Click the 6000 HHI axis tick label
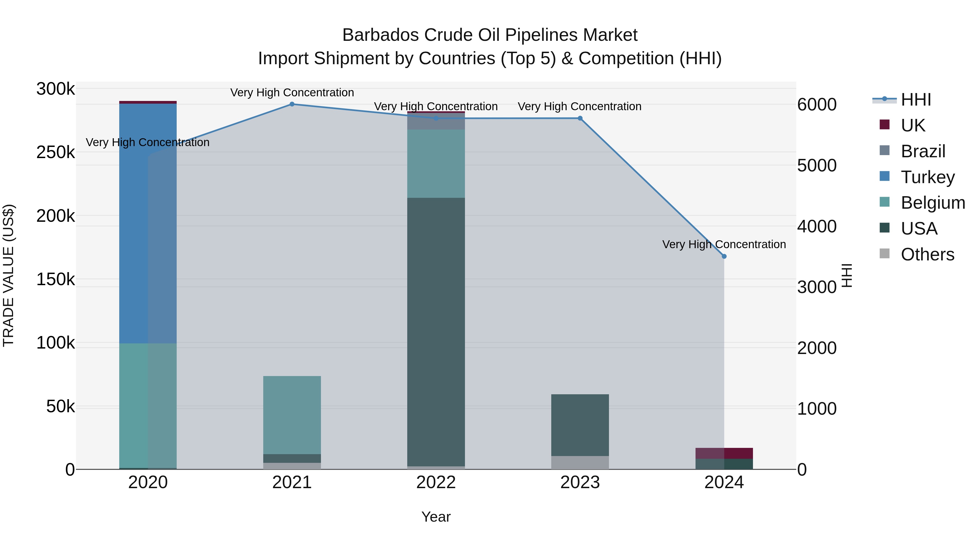This screenshot has height=551, width=980. pyautogui.click(x=817, y=104)
